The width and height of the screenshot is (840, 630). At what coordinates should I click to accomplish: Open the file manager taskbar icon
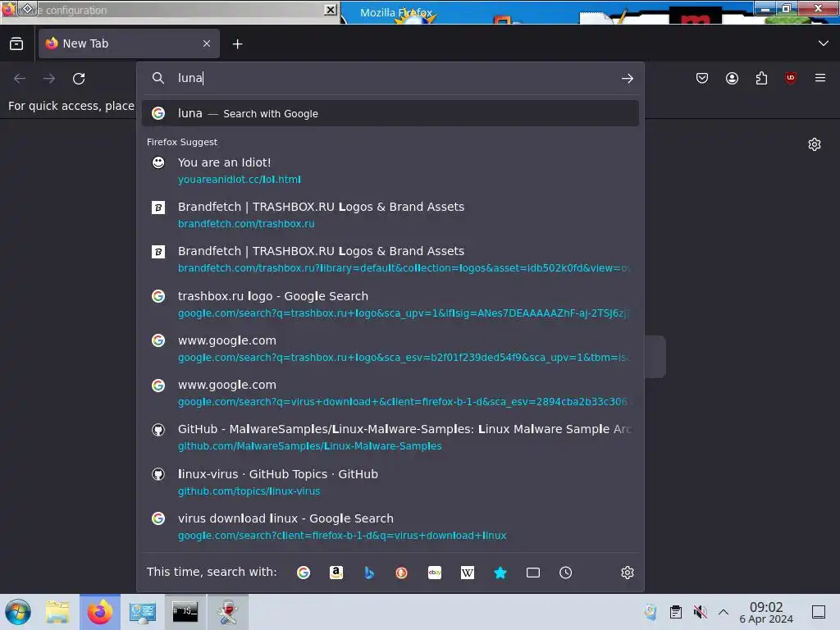(57, 612)
